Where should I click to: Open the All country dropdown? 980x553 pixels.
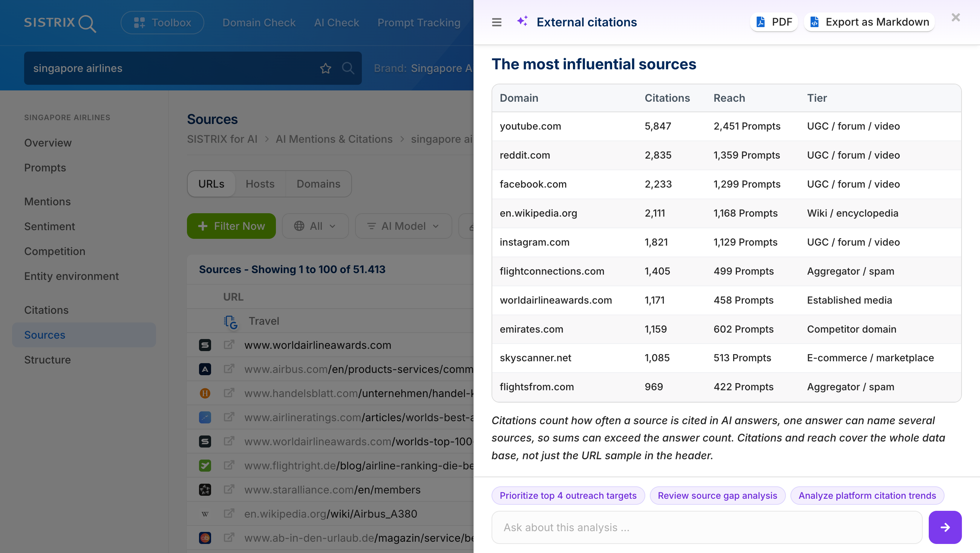[315, 226]
